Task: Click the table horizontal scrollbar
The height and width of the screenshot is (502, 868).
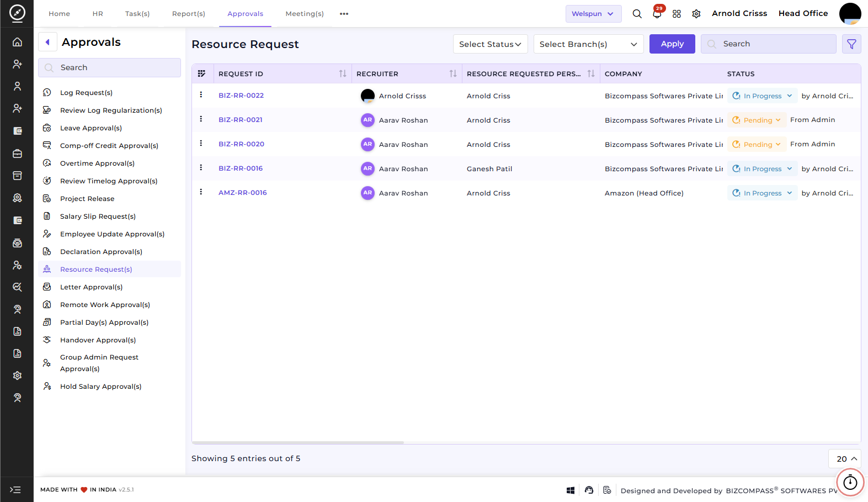Action: (298, 442)
